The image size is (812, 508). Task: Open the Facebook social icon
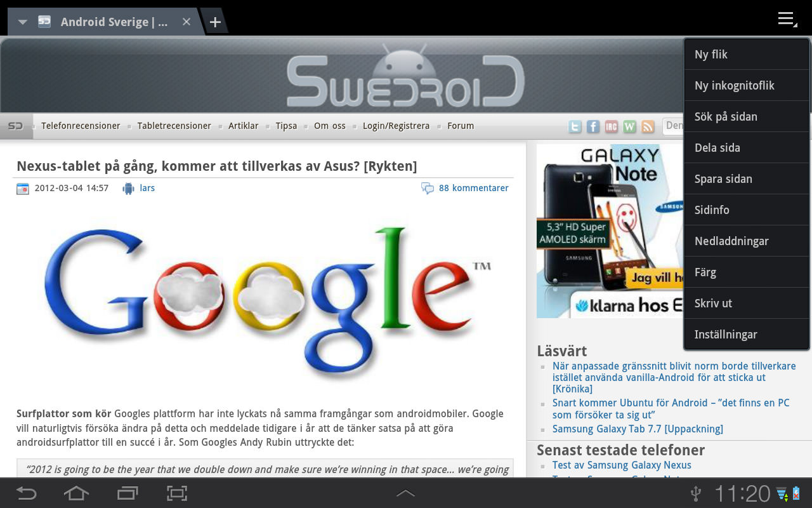[x=593, y=126]
